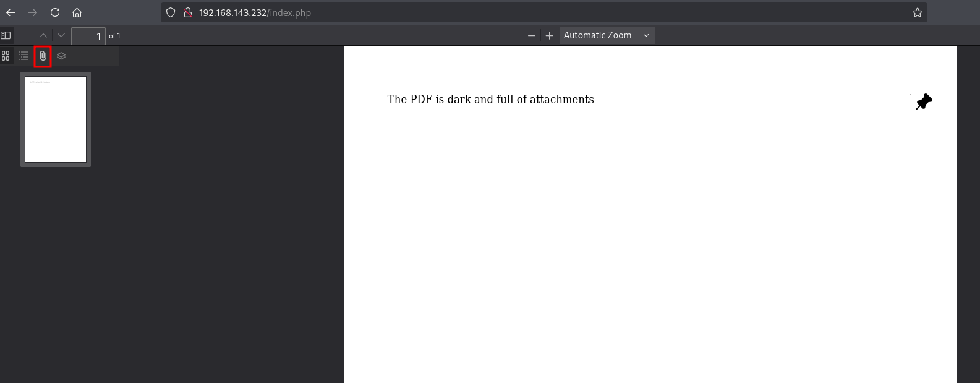The image size is (980, 383).
Task: Go to the previous PDF page
Action: pyautogui.click(x=43, y=36)
